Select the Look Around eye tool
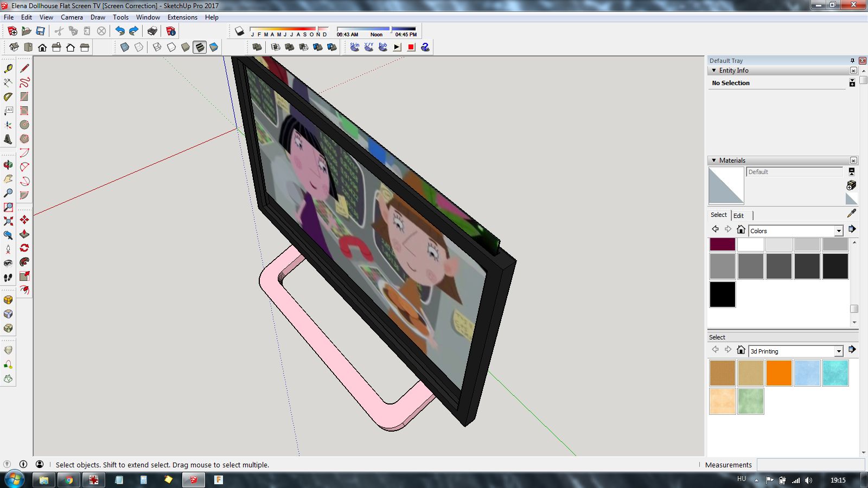This screenshot has width=868, height=488. coord(8,264)
